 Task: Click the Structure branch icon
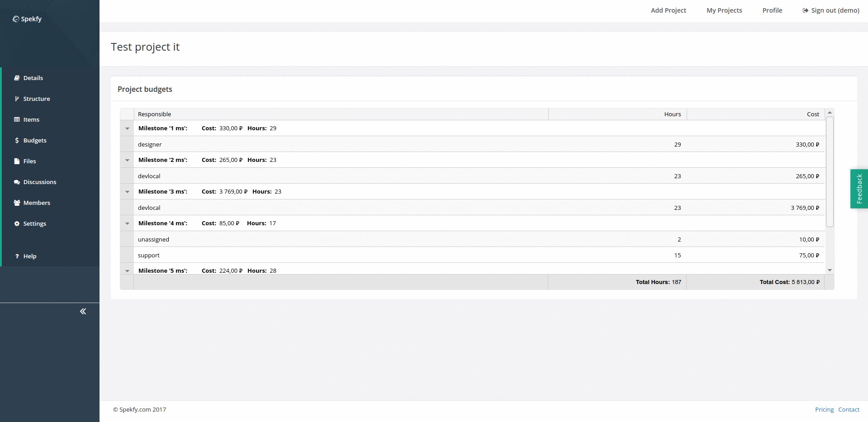pyautogui.click(x=17, y=99)
